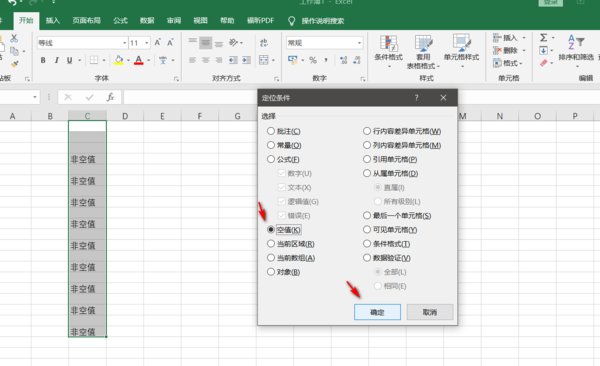The height and width of the screenshot is (366, 600).
Task: Click AutoSum sigma icon
Action: pyautogui.click(x=543, y=38)
